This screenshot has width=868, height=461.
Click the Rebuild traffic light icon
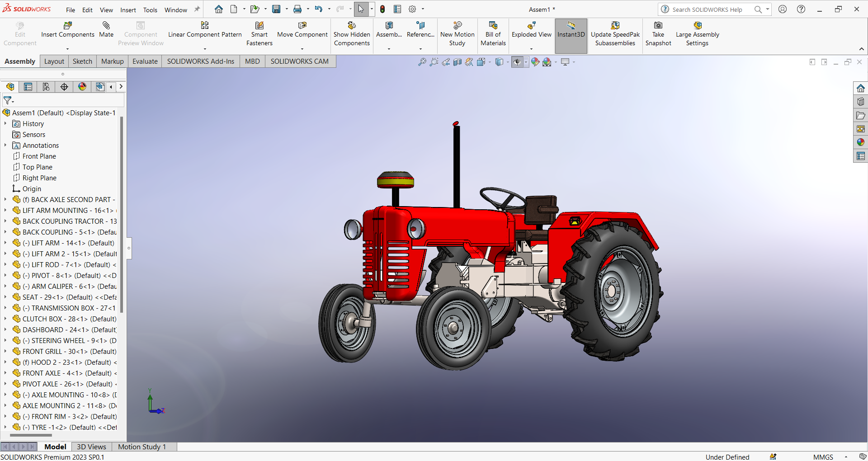[382, 9]
